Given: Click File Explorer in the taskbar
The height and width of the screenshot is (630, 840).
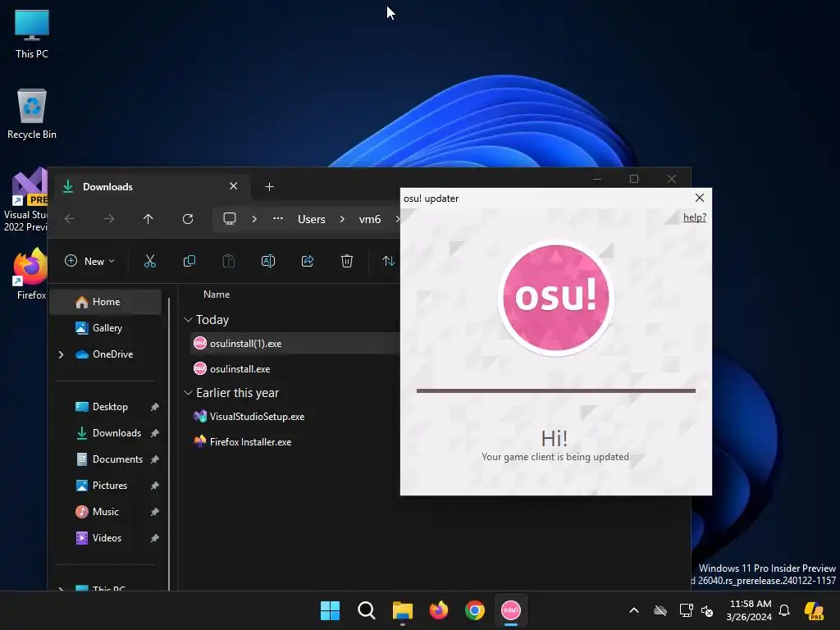Looking at the screenshot, I should pyautogui.click(x=402, y=610).
